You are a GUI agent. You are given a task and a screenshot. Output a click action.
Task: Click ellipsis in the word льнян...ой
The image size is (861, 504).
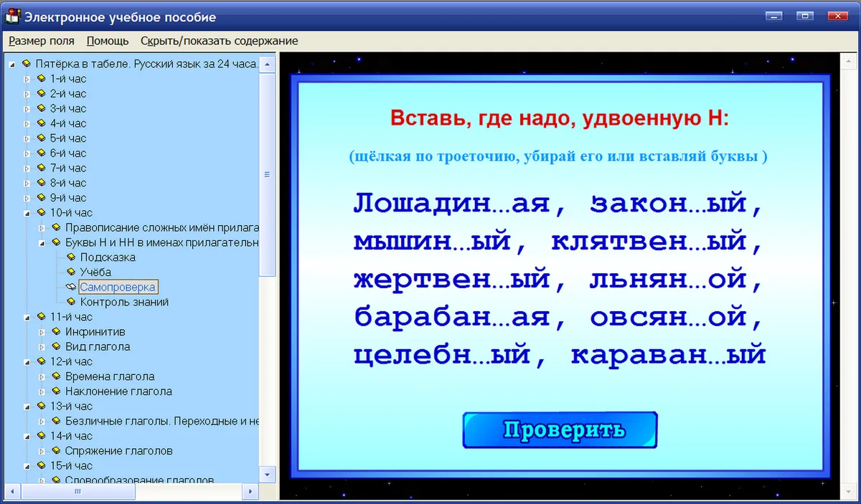698,287
